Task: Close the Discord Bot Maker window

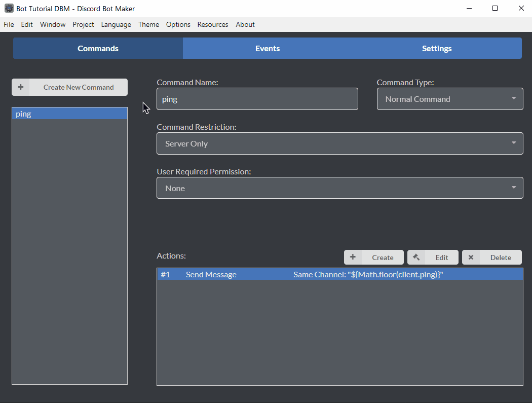Action: pos(521,8)
